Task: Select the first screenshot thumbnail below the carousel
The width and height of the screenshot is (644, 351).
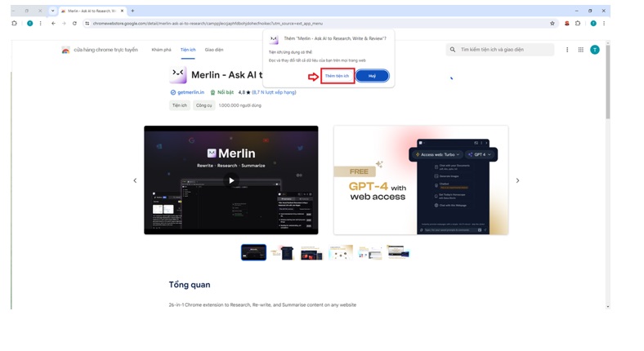Action: tap(253, 253)
